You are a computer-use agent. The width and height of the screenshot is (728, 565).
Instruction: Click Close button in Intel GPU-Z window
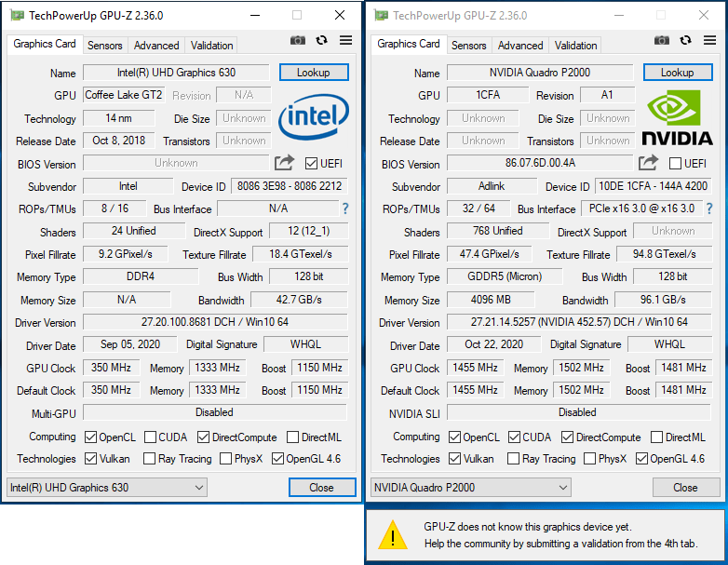point(322,488)
